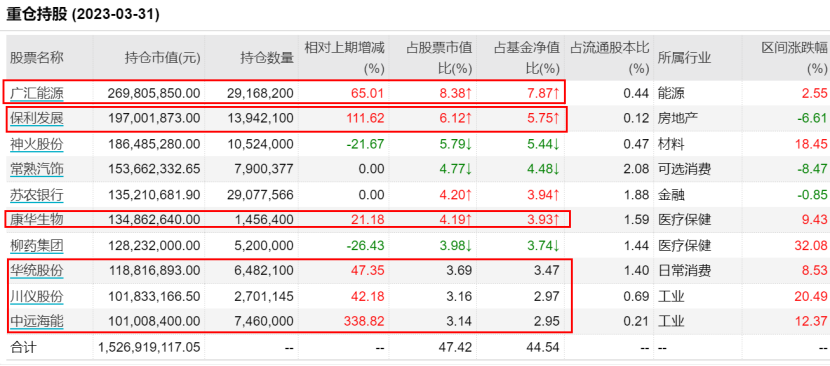Select the 合计 total market value cell
Viewport: 830px width, 366px height.
[x=150, y=347]
